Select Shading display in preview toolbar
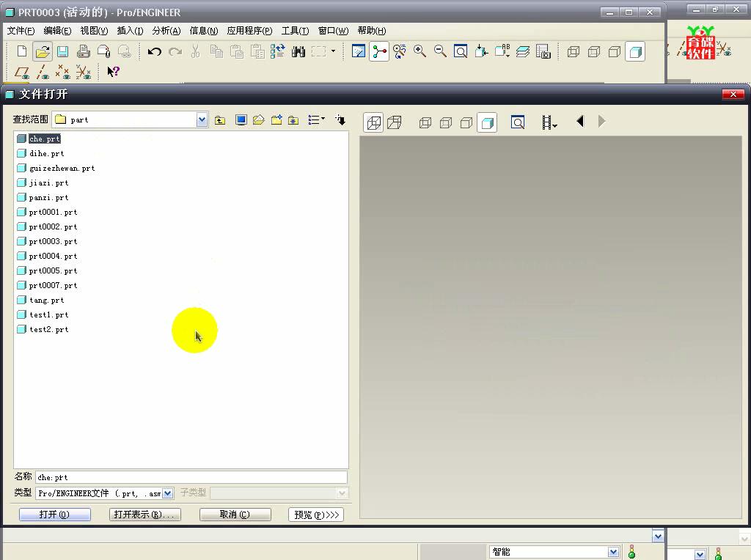Image resolution: width=751 pixels, height=560 pixels. tap(487, 122)
